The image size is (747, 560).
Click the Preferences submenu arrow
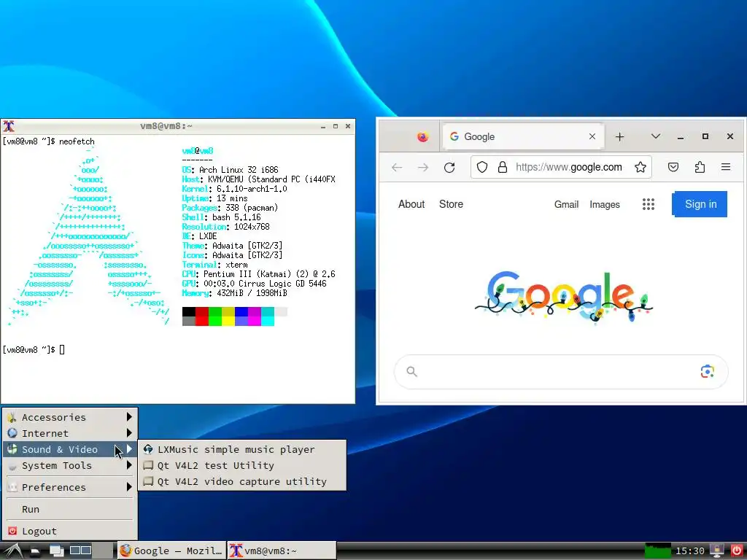pos(129,487)
